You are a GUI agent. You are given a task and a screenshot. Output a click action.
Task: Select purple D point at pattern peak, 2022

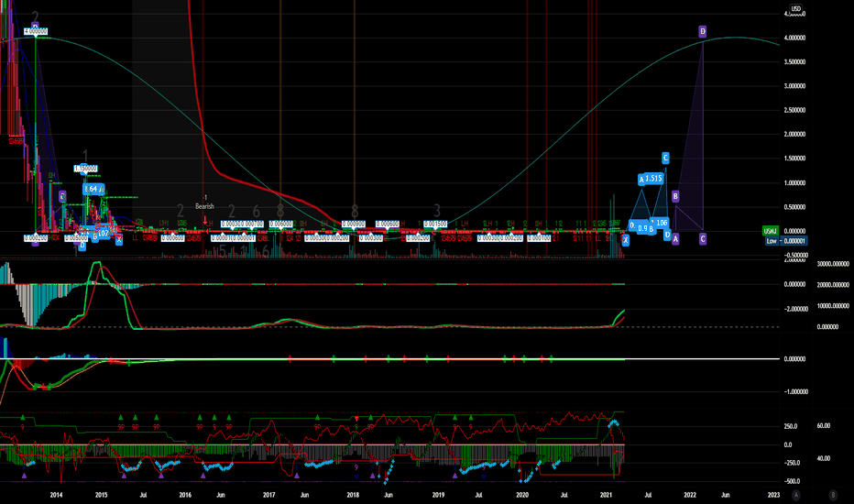pos(703,31)
